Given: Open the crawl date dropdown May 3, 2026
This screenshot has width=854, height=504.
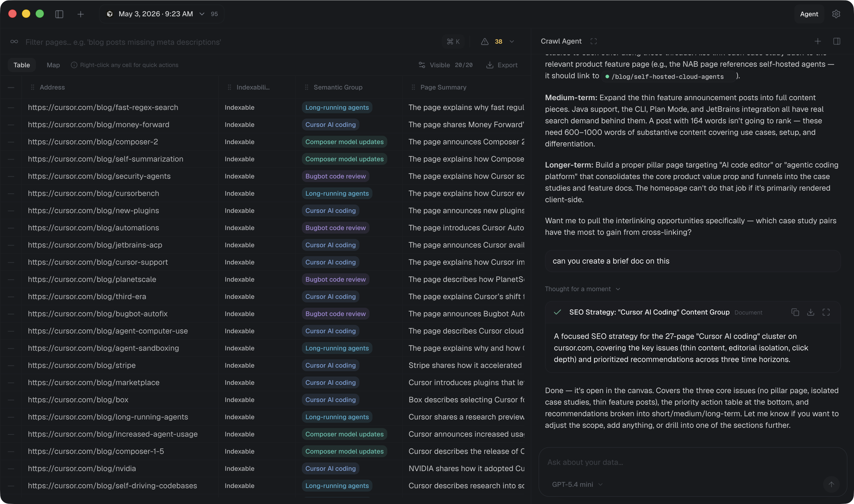Looking at the screenshot, I should point(161,14).
